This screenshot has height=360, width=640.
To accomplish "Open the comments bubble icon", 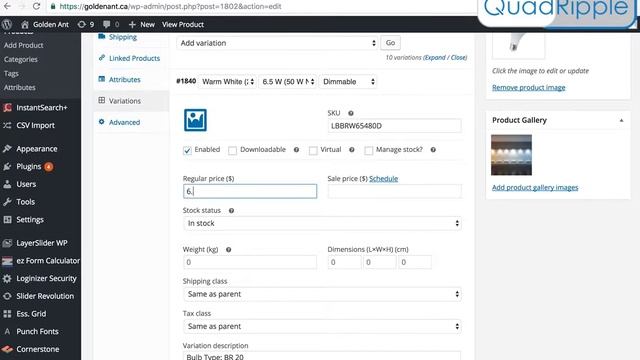I will pyautogui.click(x=107, y=24).
